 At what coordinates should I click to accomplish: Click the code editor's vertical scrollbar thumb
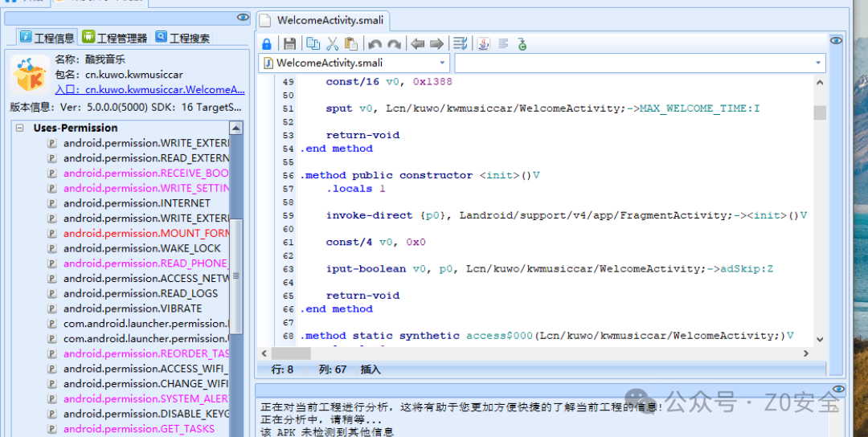(x=820, y=112)
